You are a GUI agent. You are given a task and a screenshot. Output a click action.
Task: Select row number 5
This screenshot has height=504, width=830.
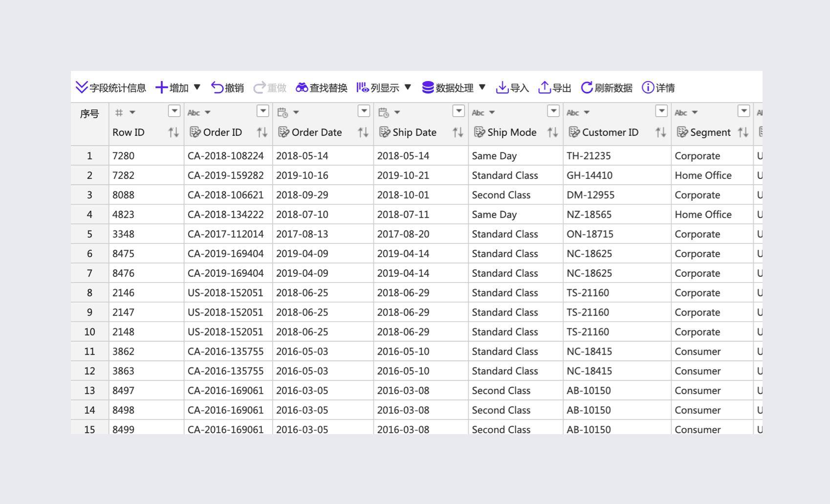point(90,234)
